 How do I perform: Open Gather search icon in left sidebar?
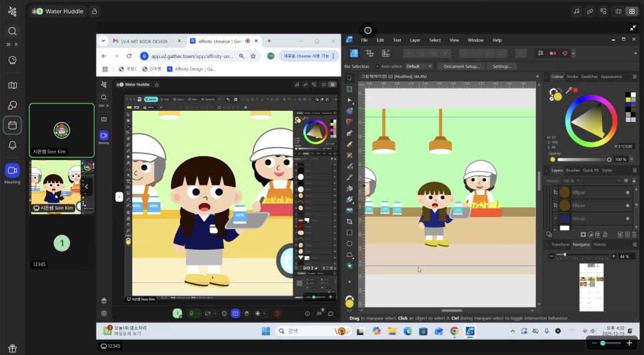pos(12,31)
